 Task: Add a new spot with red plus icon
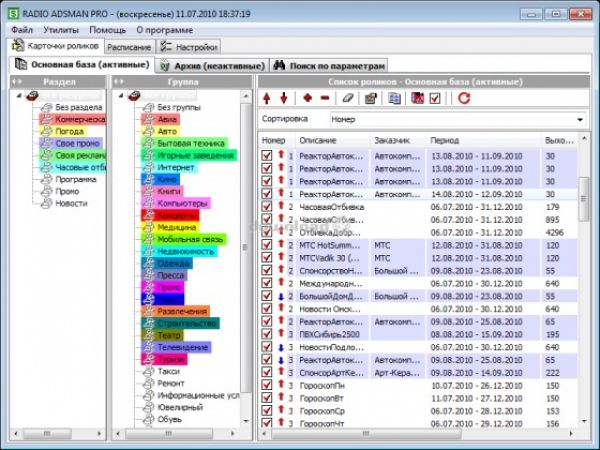coord(307,98)
